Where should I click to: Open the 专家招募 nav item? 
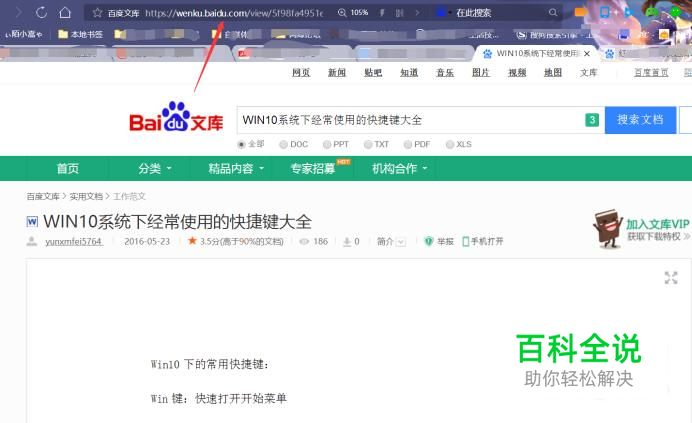click(313, 168)
